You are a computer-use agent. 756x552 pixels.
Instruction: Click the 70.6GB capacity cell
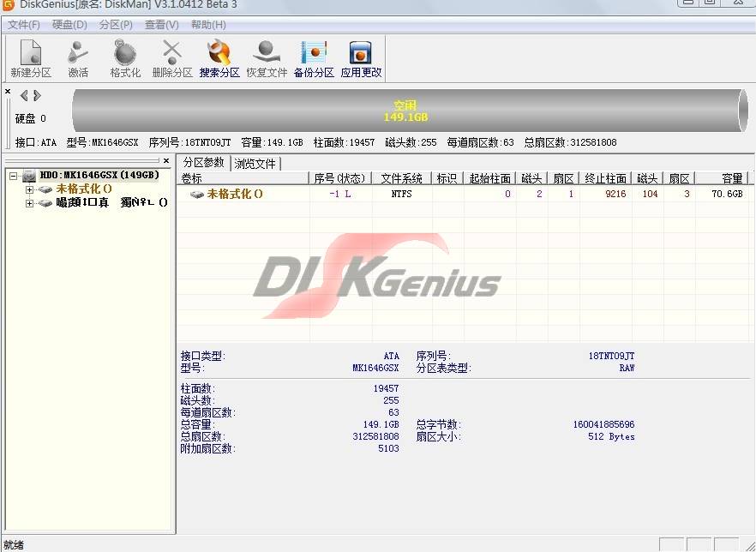pos(727,194)
